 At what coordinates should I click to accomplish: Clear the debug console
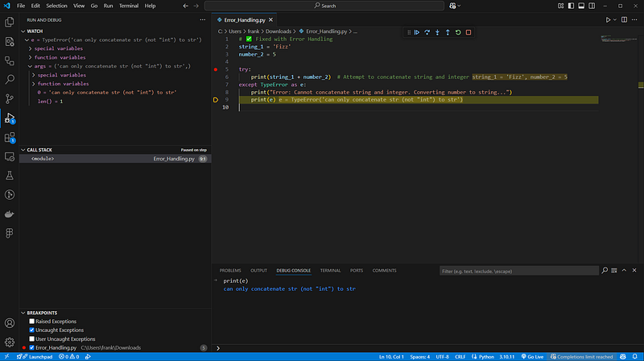[614, 271]
